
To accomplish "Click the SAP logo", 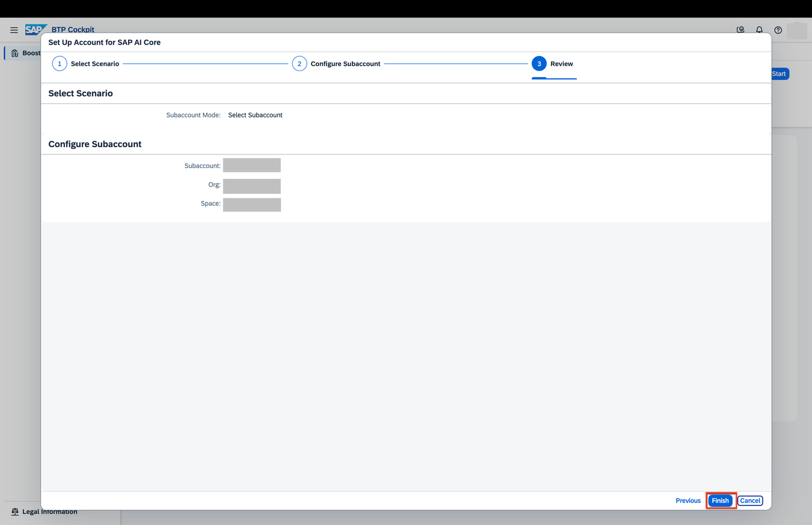I will point(35,29).
